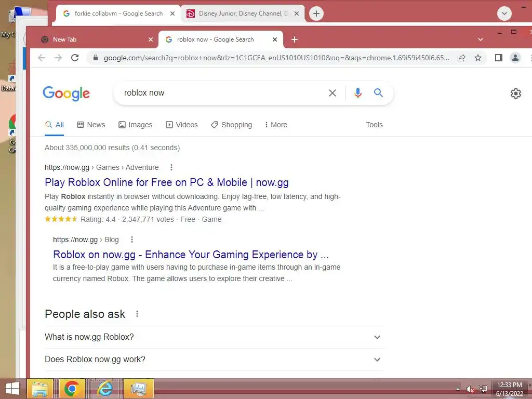Reload the roblox now search page
This screenshot has height=399, width=532.
point(75,58)
